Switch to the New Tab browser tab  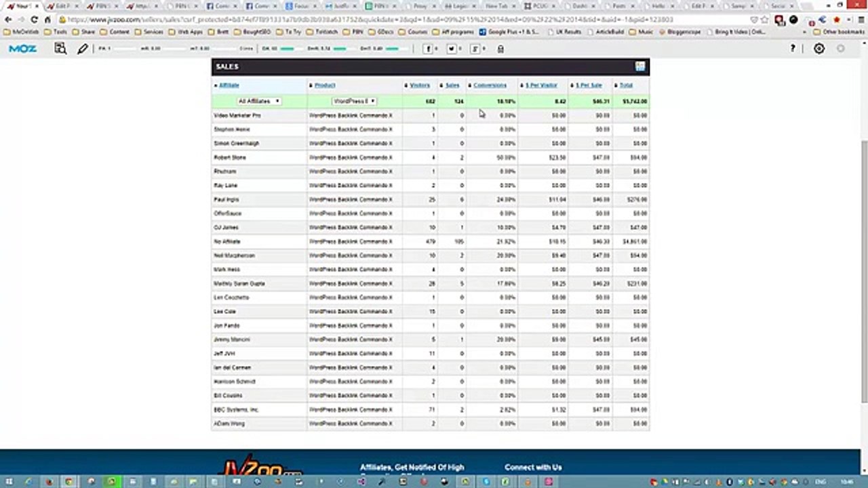pyautogui.click(x=501, y=6)
